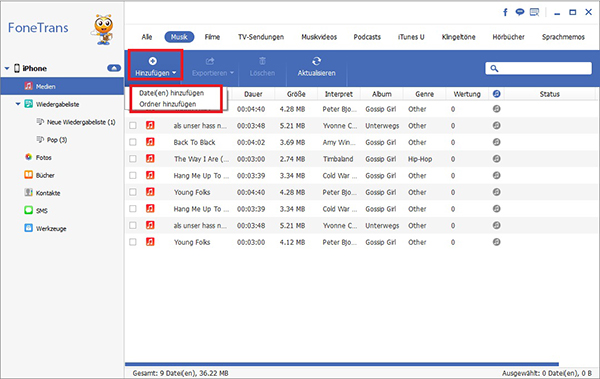Click the Fotos icon in sidebar
The height and width of the screenshot is (379, 600).
[28, 157]
